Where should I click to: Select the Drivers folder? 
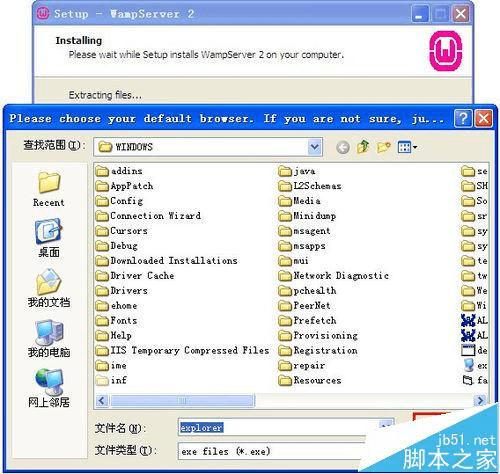[121, 291]
